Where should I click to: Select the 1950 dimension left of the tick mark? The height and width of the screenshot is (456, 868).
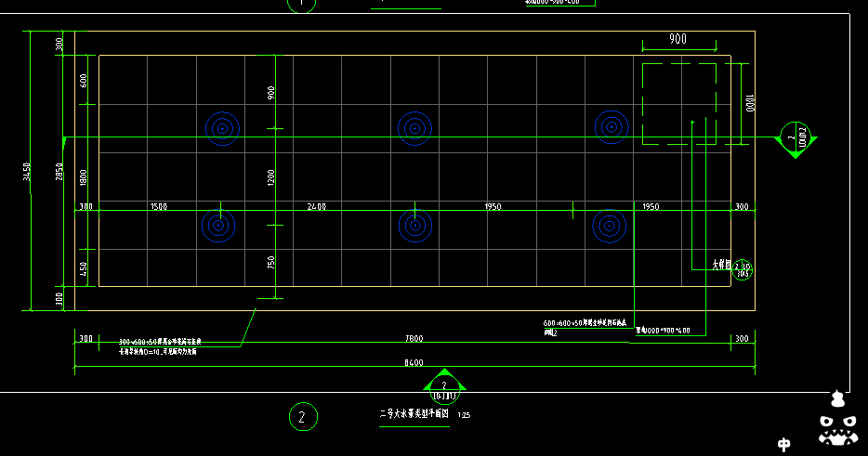click(x=493, y=206)
